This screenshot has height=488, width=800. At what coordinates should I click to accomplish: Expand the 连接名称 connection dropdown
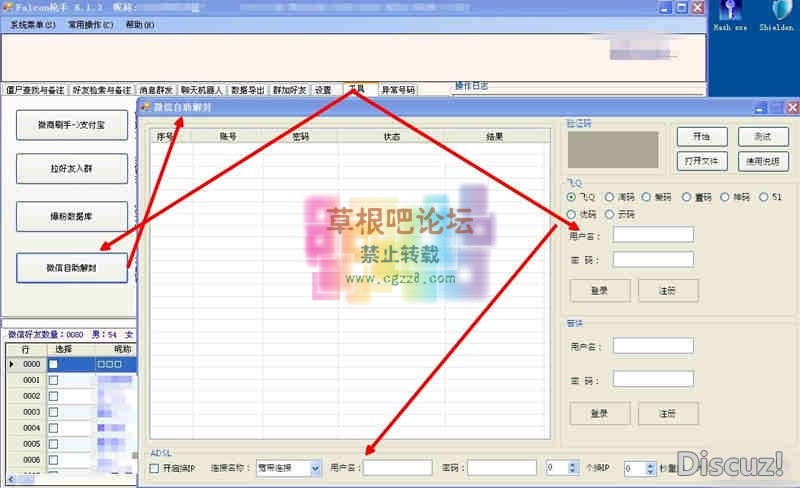tap(315, 468)
